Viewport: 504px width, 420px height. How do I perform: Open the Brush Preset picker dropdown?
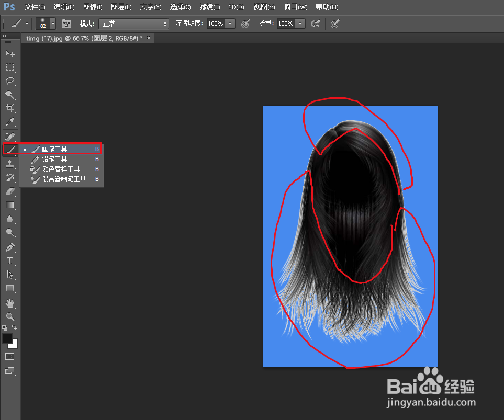coord(53,24)
